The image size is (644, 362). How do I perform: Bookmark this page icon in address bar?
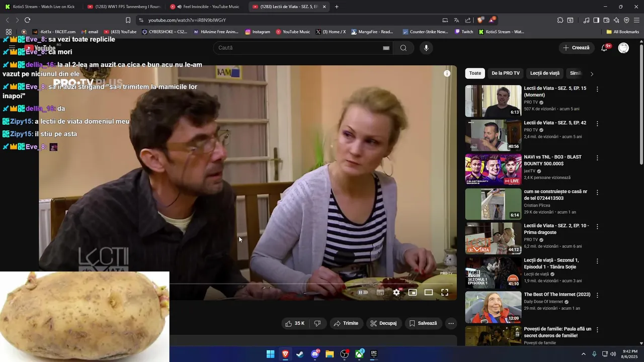(x=128, y=20)
